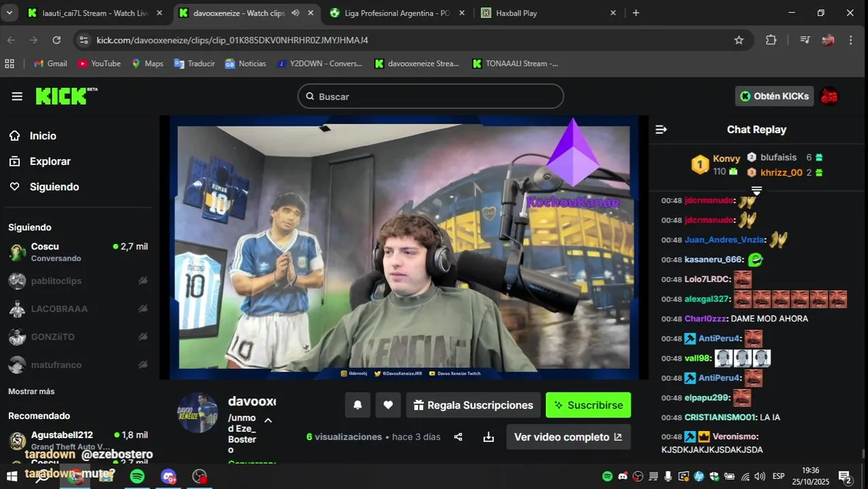Click username Charl0zzz in chat
This screenshot has width=868, height=489.
pyautogui.click(x=706, y=319)
